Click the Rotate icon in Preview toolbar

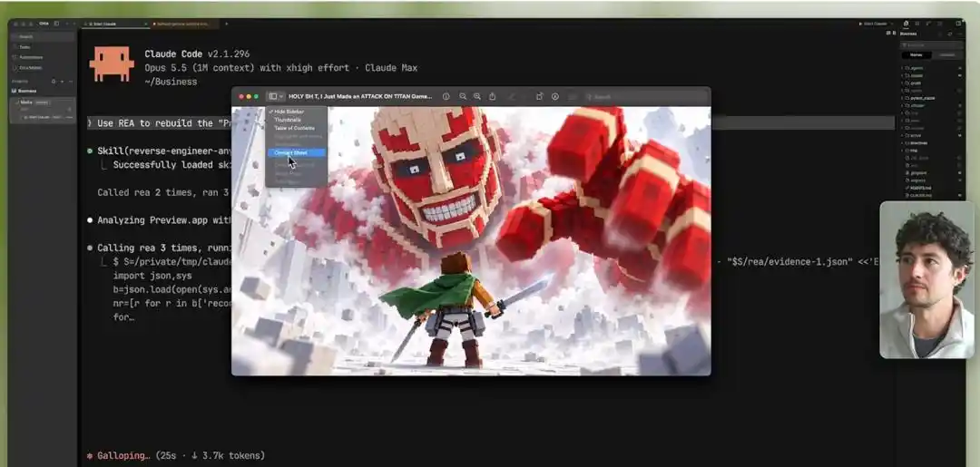[539, 97]
